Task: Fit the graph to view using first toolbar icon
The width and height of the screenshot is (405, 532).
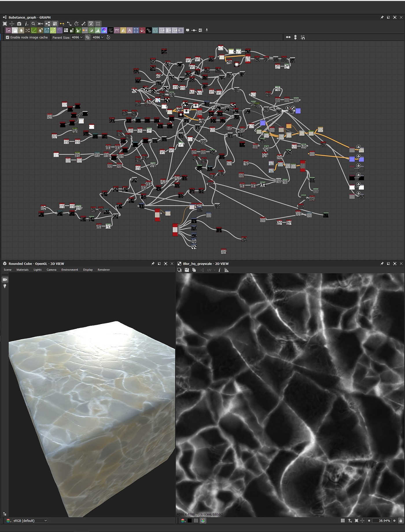Action: pyautogui.click(x=5, y=24)
